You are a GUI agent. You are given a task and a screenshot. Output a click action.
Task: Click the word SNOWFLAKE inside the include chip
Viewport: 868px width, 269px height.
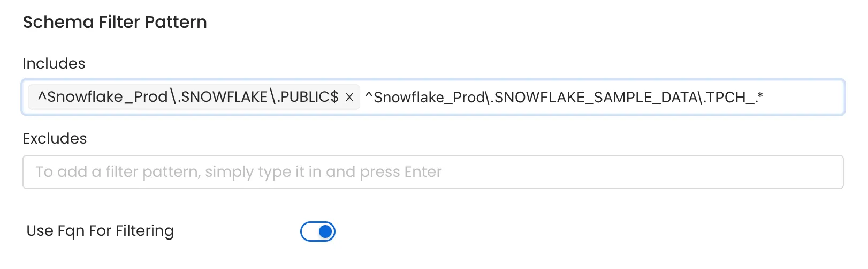224,97
